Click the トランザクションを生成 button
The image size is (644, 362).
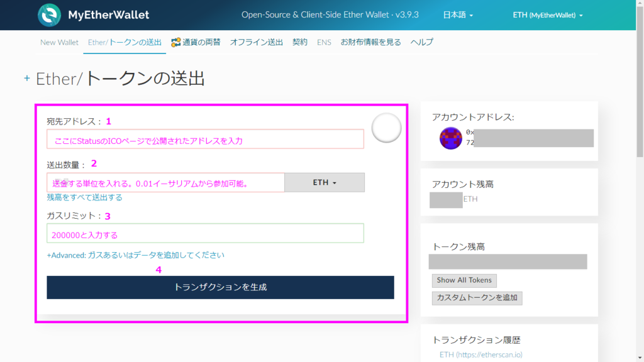[x=220, y=287]
